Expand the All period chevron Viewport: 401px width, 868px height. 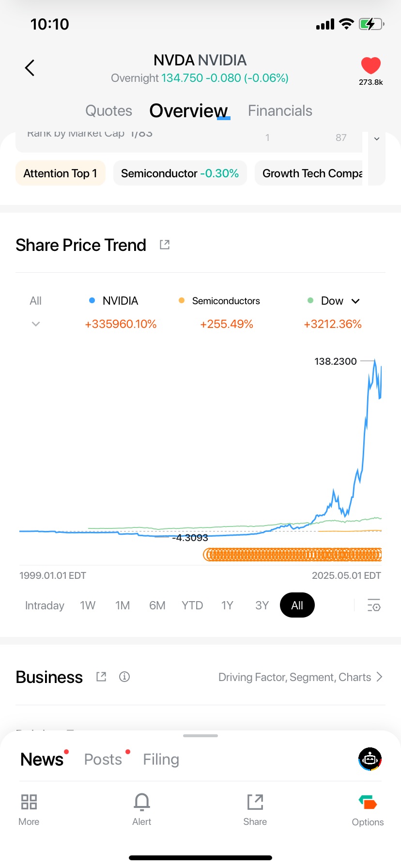(35, 324)
